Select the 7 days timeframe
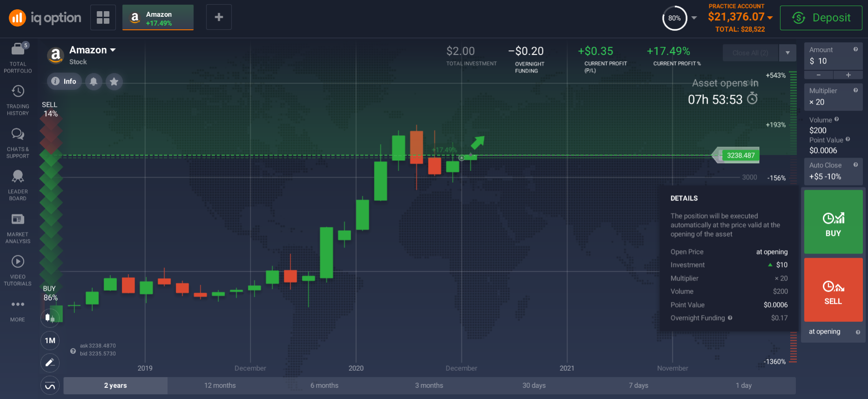The height and width of the screenshot is (399, 868). pos(639,386)
